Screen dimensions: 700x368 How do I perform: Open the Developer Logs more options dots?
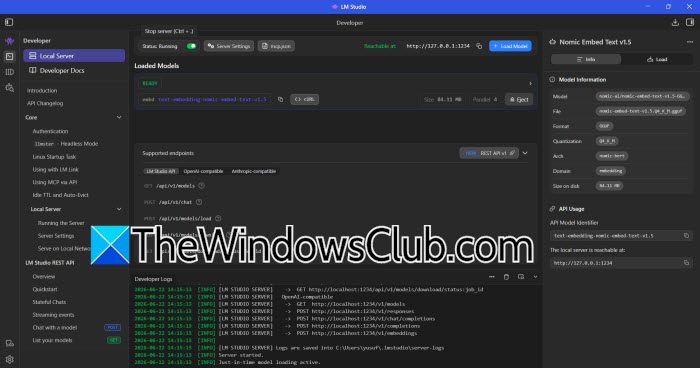click(x=492, y=277)
